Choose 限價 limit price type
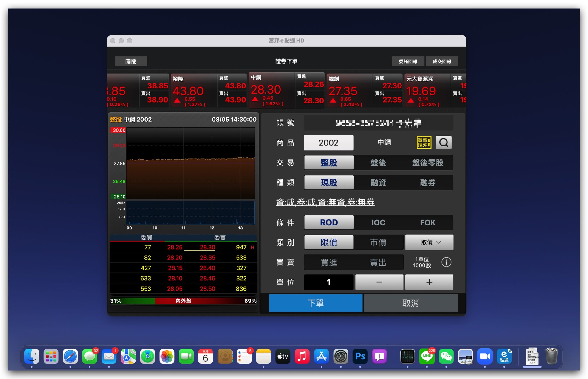The height and width of the screenshot is (379, 588). (x=329, y=242)
